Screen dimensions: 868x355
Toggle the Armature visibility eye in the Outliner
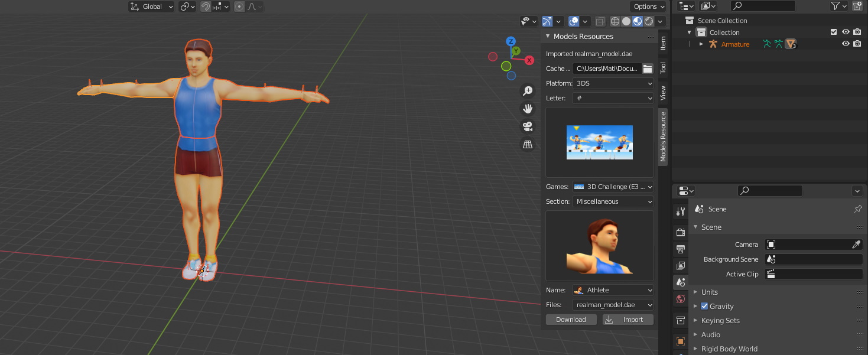click(846, 44)
